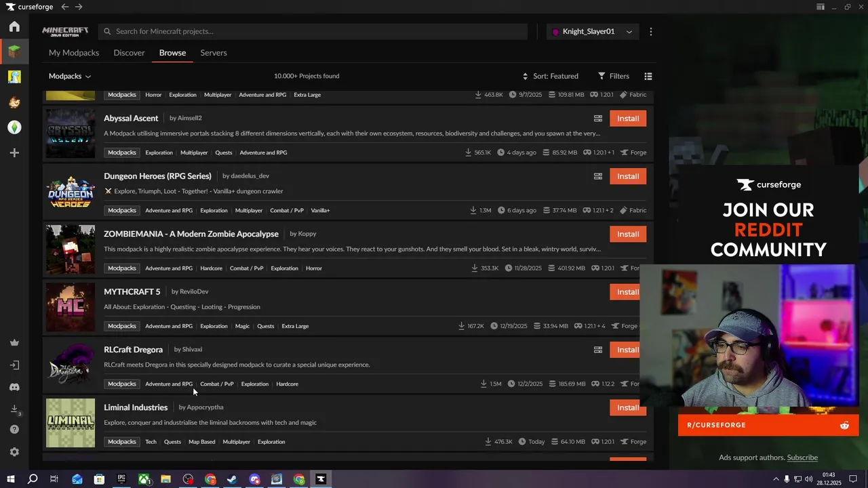Open the Liminal Industries title link
Image resolution: width=868 pixels, height=488 pixels.
click(x=136, y=407)
